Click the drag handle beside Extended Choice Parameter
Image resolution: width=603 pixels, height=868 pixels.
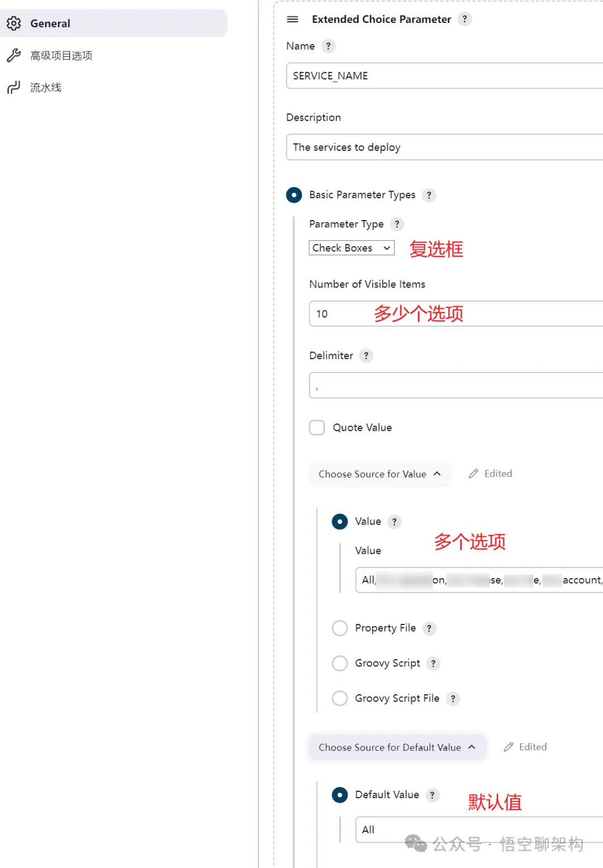point(293,19)
